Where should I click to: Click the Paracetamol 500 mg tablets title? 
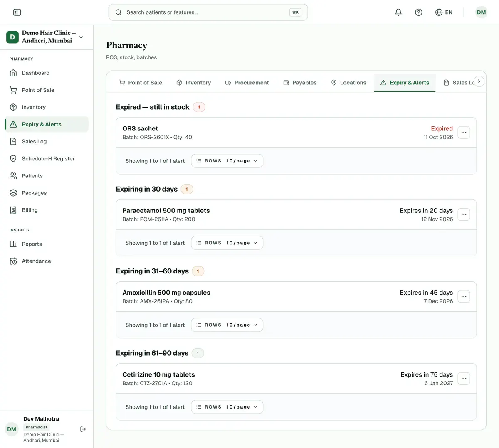166,210
